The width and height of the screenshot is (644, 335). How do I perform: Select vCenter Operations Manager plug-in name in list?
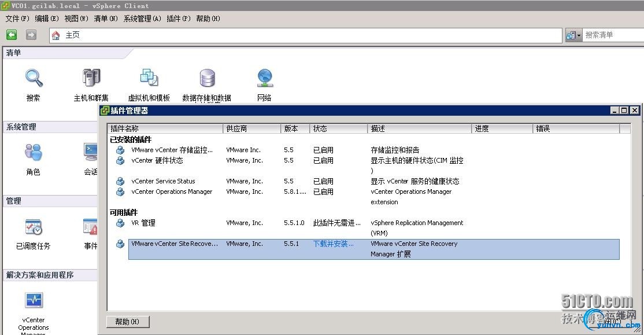point(172,192)
